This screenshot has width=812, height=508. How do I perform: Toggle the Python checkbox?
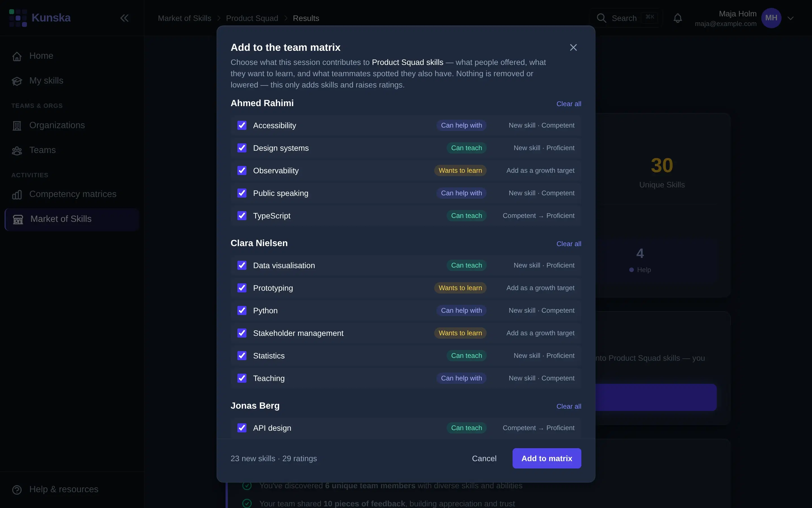click(242, 310)
